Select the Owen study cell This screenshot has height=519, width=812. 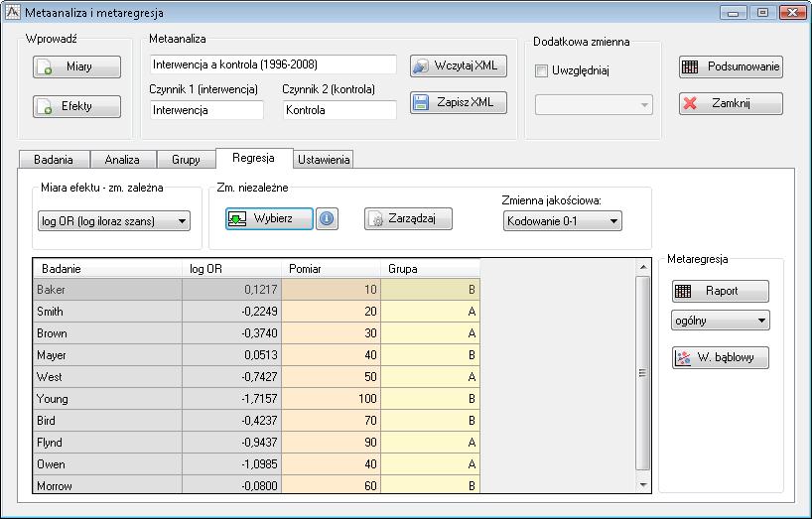point(108,464)
